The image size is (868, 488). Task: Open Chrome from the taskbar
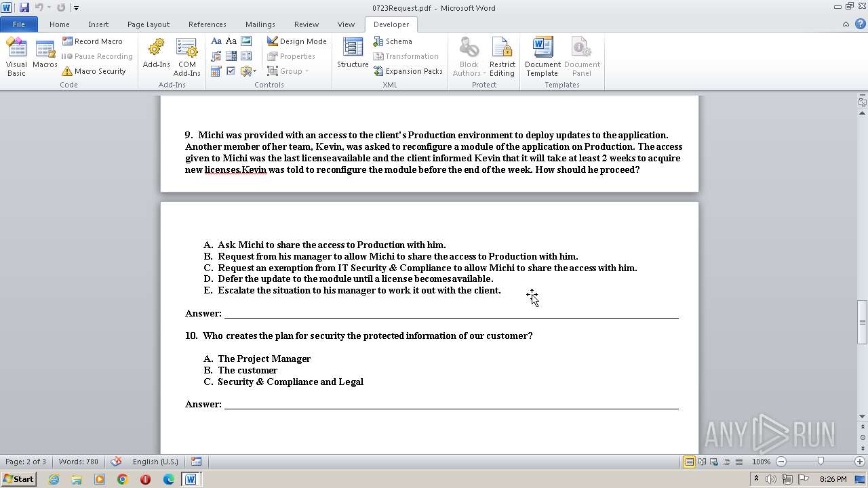[122, 479]
